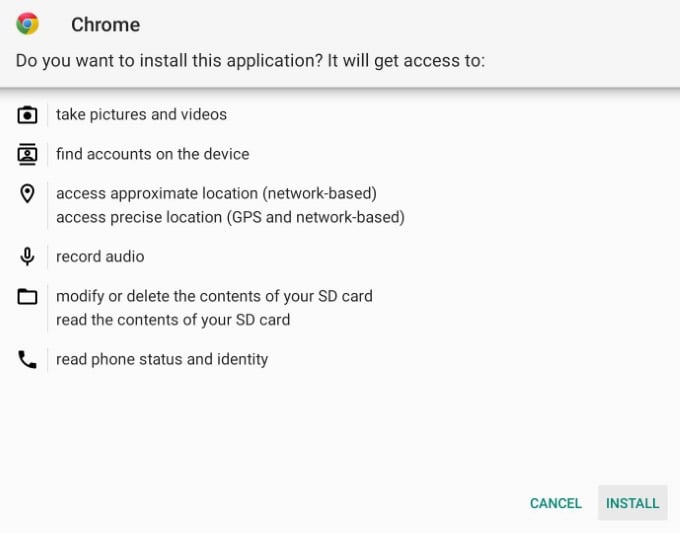Select the 'Chrome' app title text

[105, 25]
